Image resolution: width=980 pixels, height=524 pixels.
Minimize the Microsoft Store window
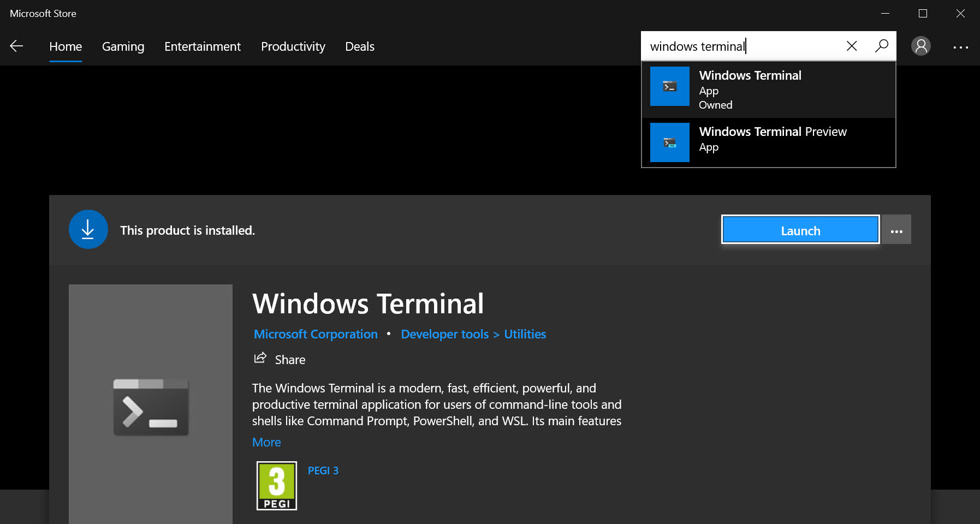[886, 14]
